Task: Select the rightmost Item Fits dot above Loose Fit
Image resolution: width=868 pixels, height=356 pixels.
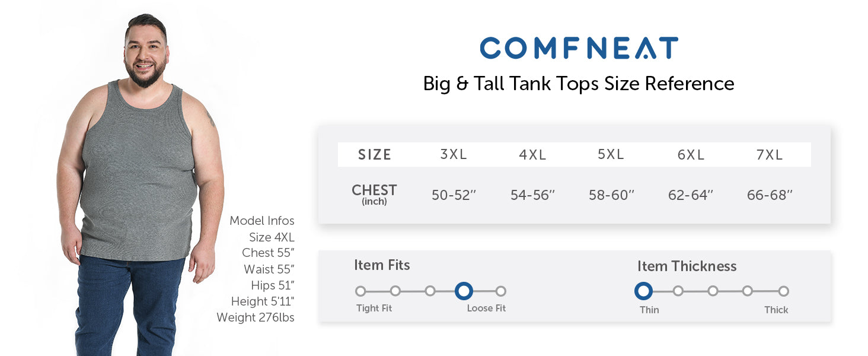Action: [x=501, y=291]
